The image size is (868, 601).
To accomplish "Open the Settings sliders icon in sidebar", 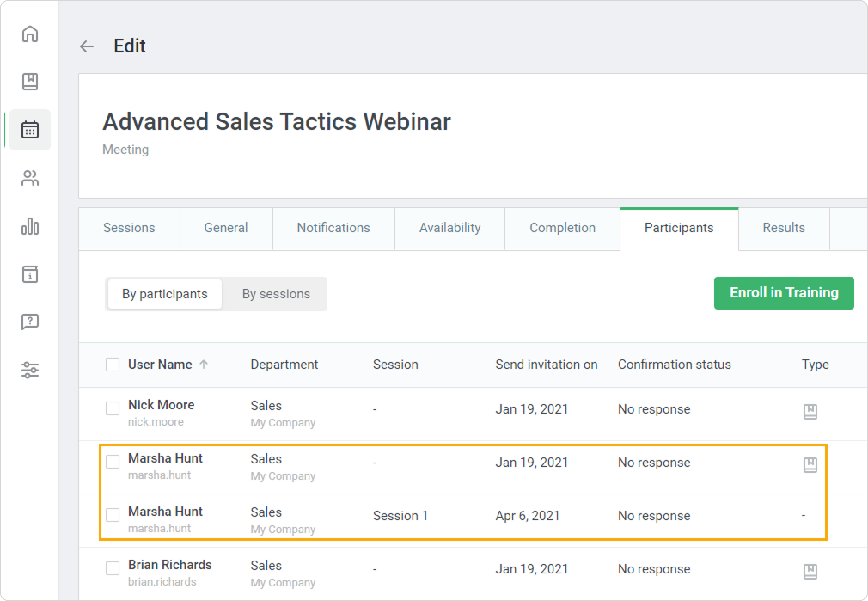I will [30, 370].
